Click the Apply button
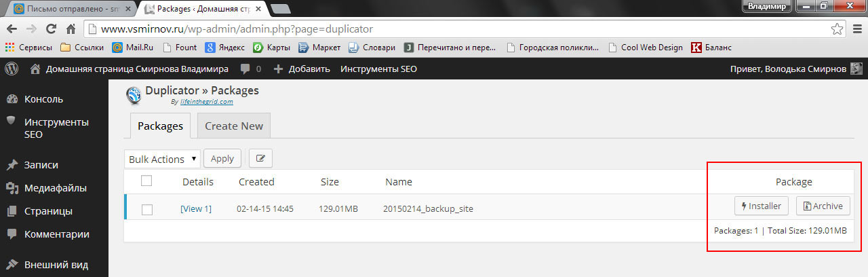This screenshot has height=277, width=868. pos(222,159)
